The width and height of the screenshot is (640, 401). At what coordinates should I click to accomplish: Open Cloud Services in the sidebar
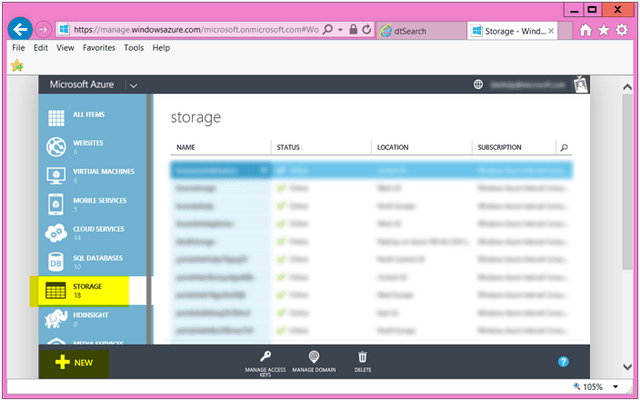click(x=56, y=233)
